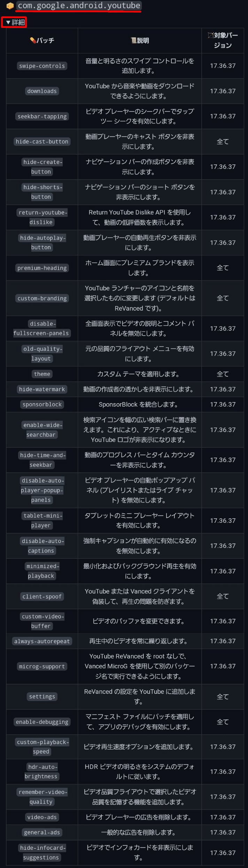Click the custom-branding patch code

click(x=42, y=298)
